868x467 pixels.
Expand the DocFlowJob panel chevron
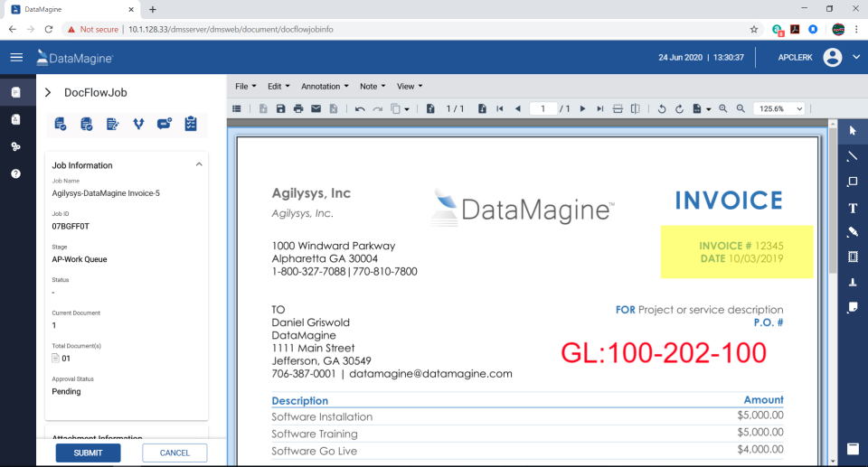point(48,92)
